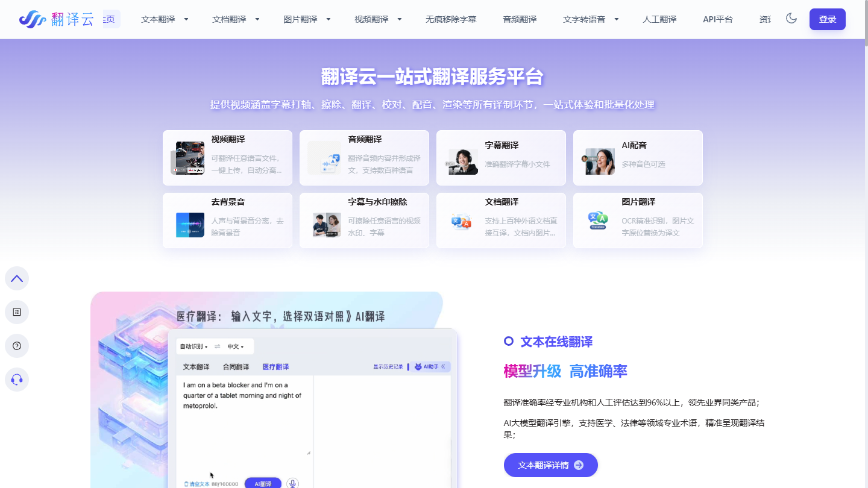
Task: Select the AI配音 card's headphone portrait
Action: coord(598,161)
